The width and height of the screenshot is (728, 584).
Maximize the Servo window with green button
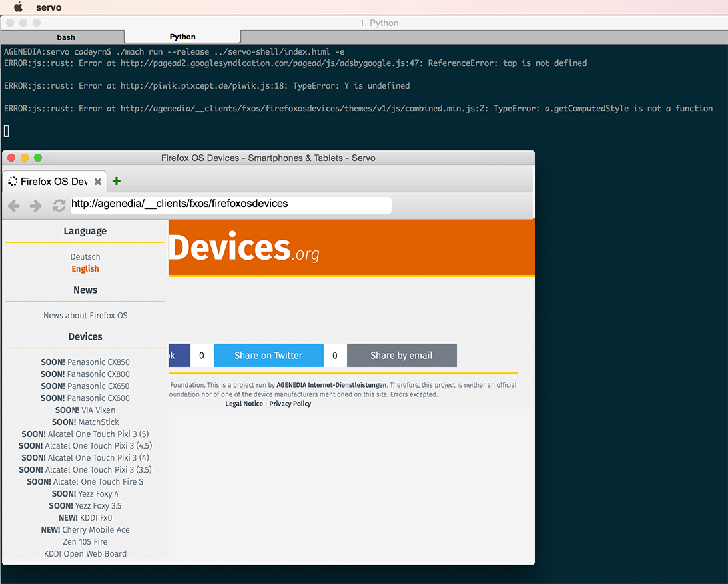pos(38,158)
